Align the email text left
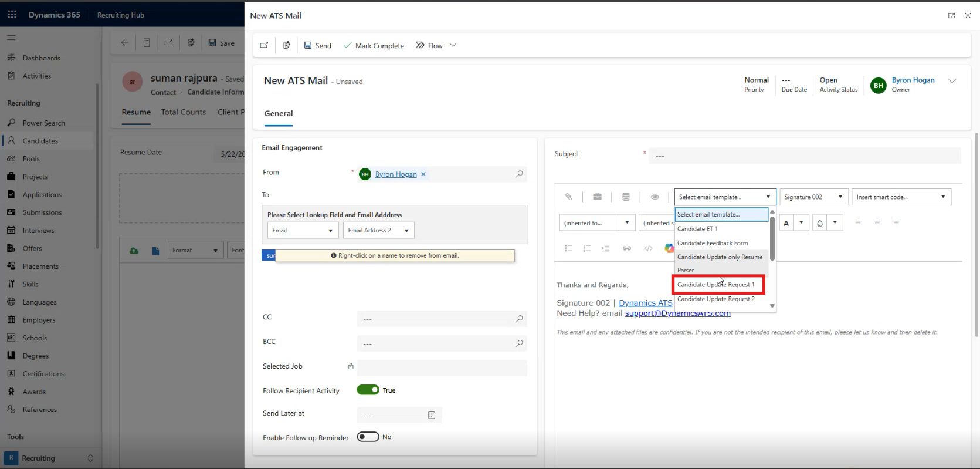The image size is (980, 469). pos(858,222)
